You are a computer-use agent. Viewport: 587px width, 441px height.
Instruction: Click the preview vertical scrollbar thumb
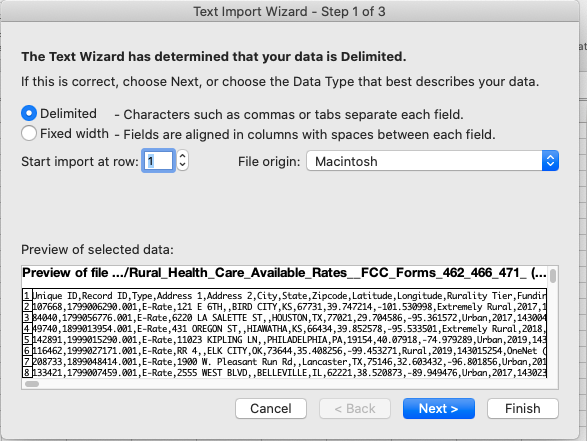pyautogui.click(x=553, y=276)
